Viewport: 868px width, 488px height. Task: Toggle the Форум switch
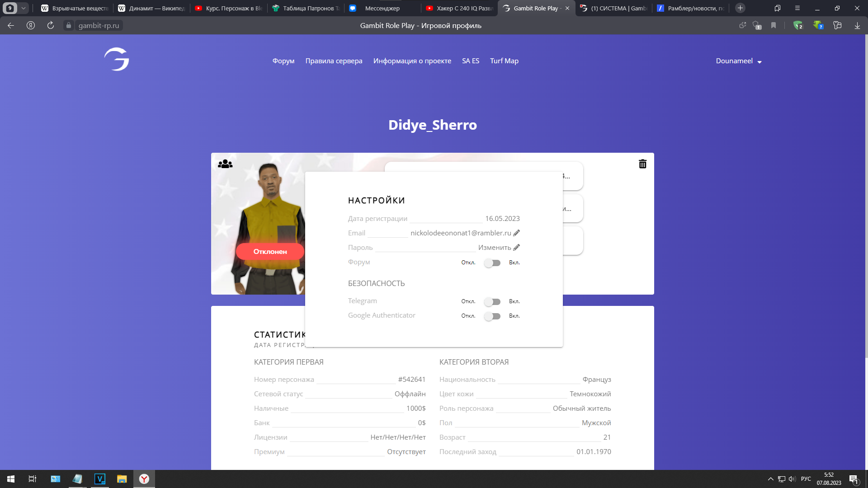[492, 263]
